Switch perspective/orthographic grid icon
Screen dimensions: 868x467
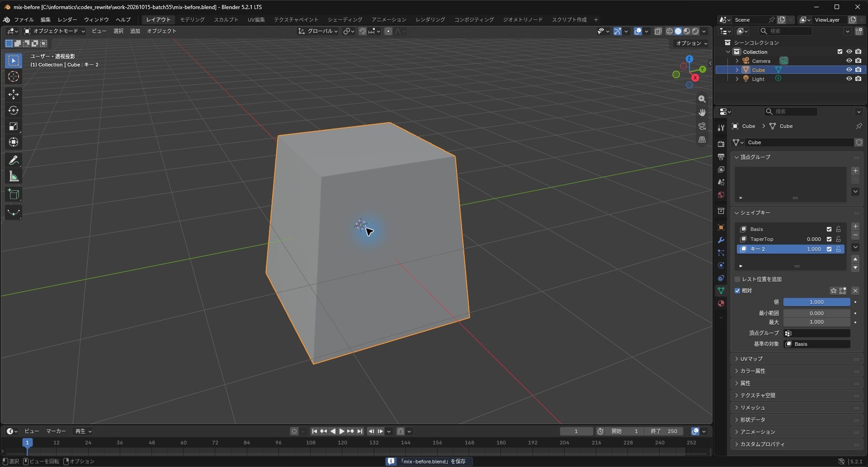point(702,140)
